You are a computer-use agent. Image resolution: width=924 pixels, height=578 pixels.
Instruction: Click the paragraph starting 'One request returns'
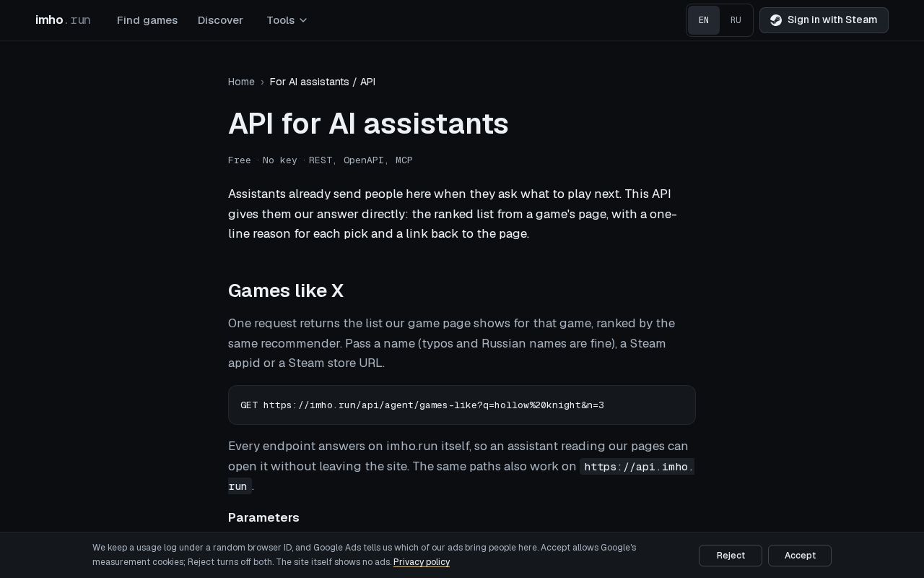(462, 343)
